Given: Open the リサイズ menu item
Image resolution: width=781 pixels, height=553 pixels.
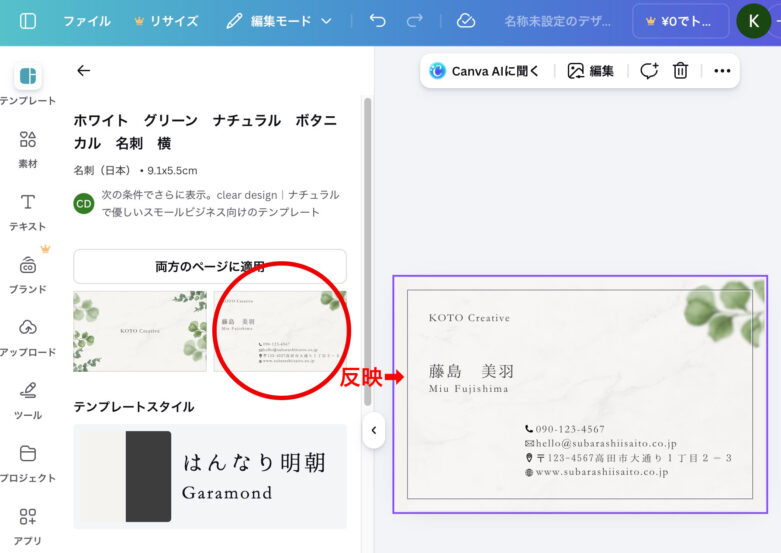Looking at the screenshot, I should pyautogui.click(x=166, y=21).
